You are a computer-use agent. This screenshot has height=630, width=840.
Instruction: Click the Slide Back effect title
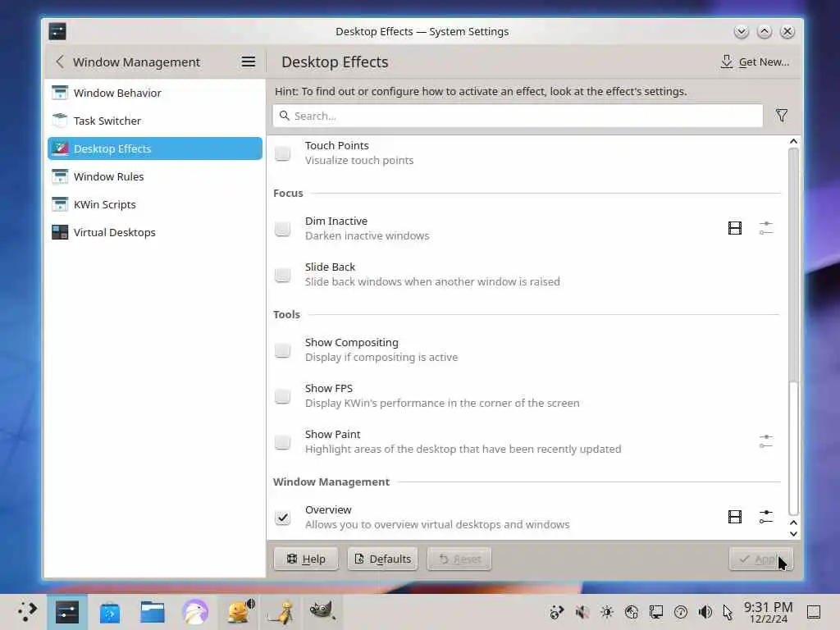330,267
